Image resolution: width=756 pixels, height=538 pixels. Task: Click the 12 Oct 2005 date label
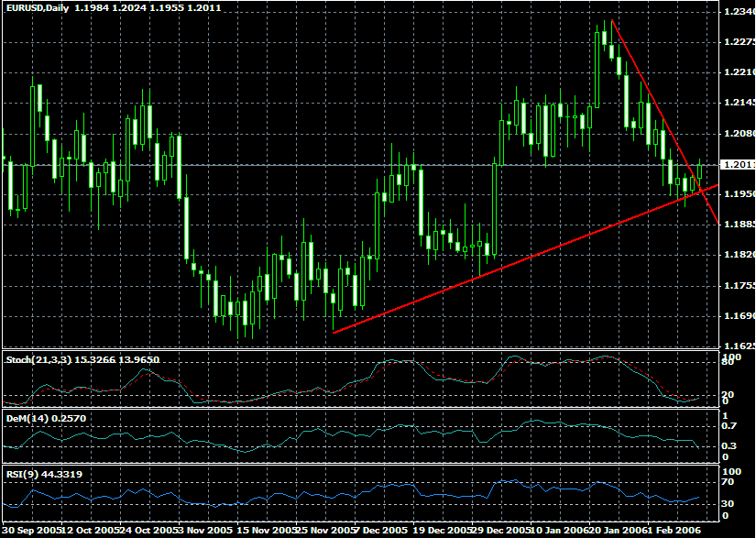pos(90,530)
